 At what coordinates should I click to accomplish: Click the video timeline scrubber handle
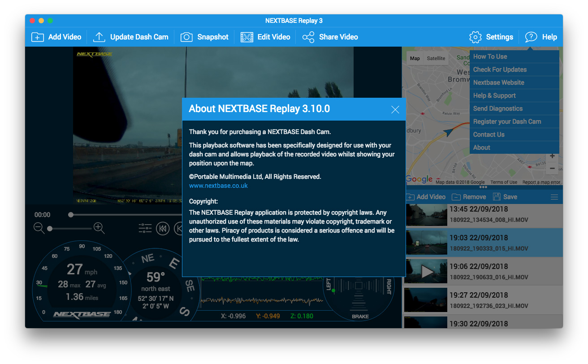[x=71, y=215]
